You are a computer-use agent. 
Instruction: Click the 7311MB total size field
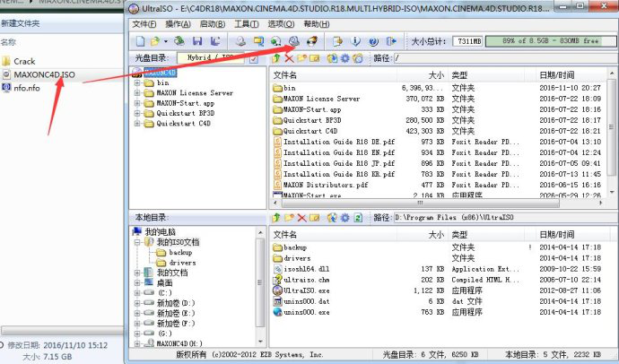pyautogui.click(x=468, y=41)
